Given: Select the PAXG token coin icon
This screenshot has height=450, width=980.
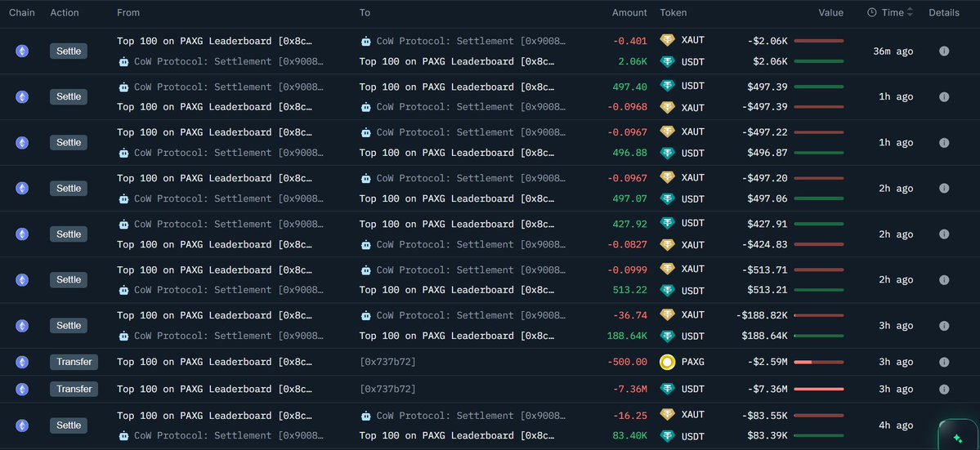Looking at the screenshot, I should click(668, 362).
